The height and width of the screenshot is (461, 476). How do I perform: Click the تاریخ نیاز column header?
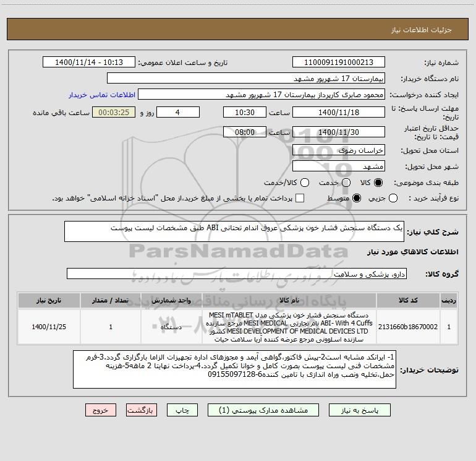pyautogui.click(x=49, y=300)
